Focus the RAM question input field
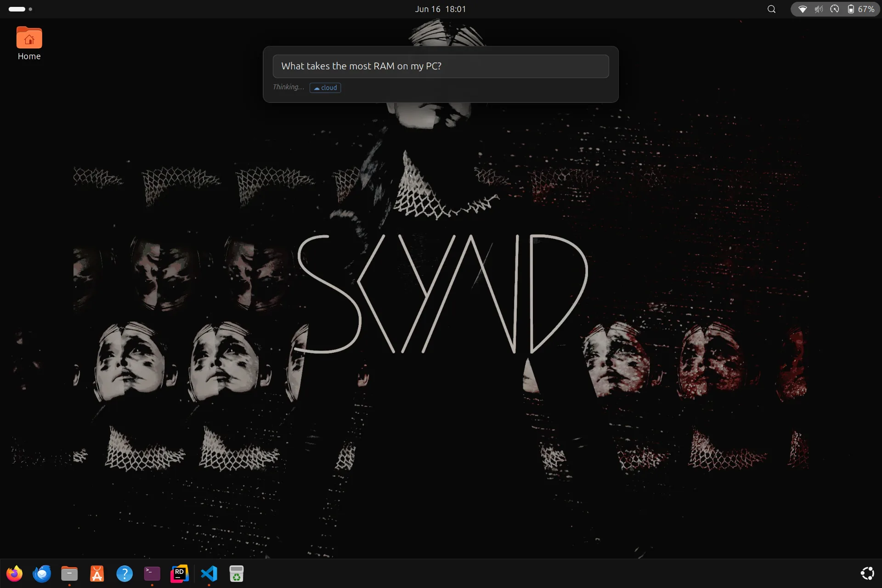The image size is (882, 588). (441, 66)
